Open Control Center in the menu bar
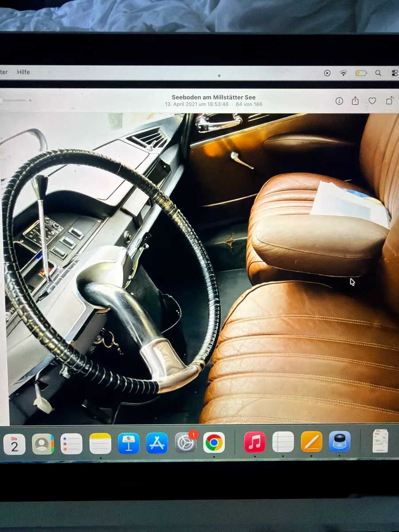 point(395,73)
